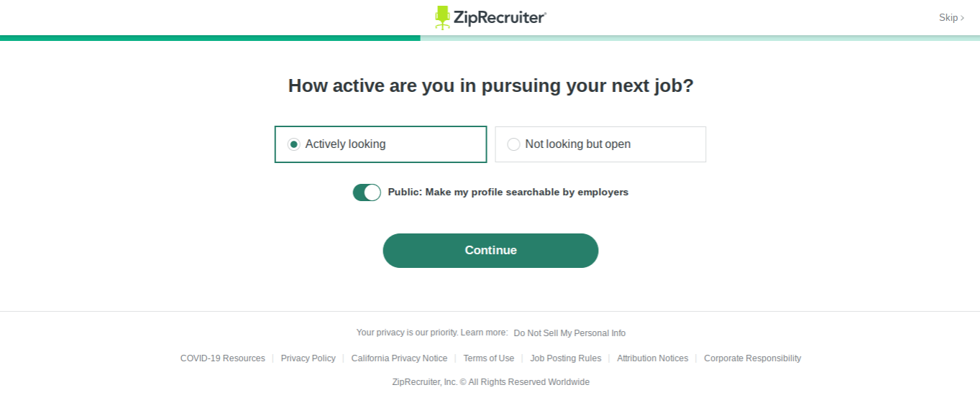Open the Terms of Use link

[489, 358]
